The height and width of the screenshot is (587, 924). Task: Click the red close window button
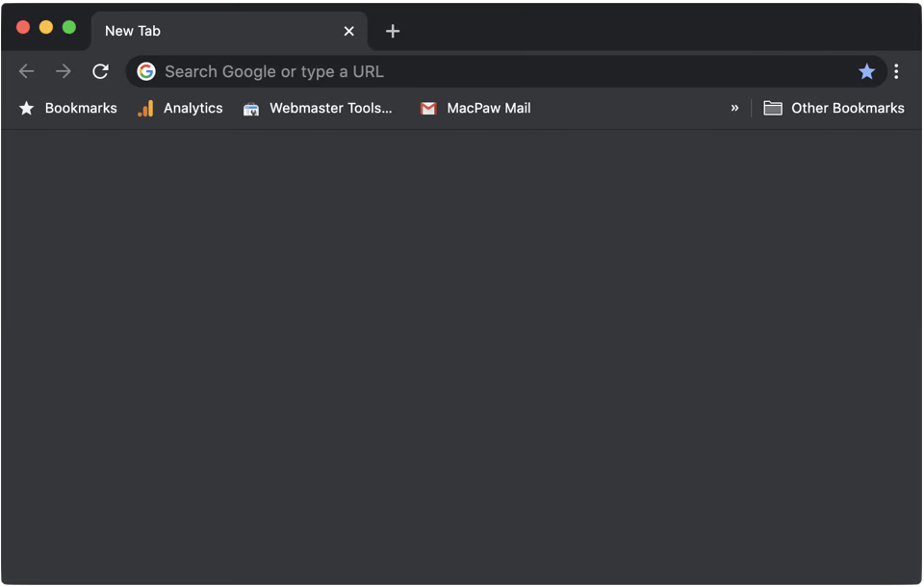click(23, 27)
